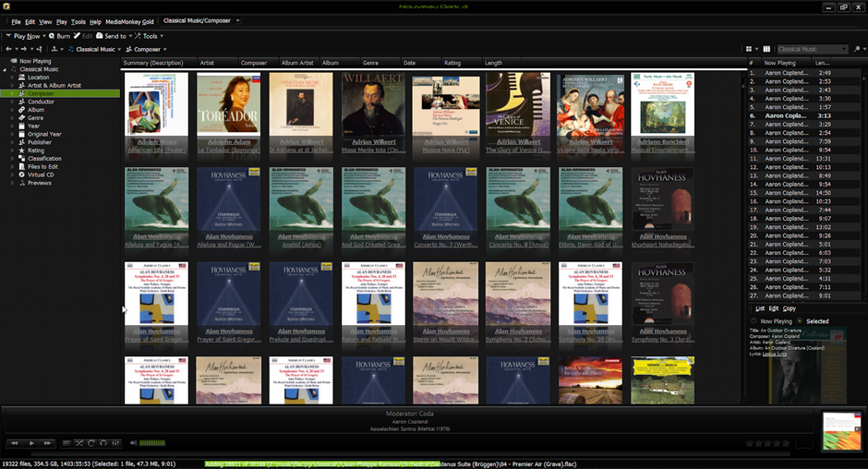
Task: Toggle shuffle playback mode
Action: tap(79, 443)
